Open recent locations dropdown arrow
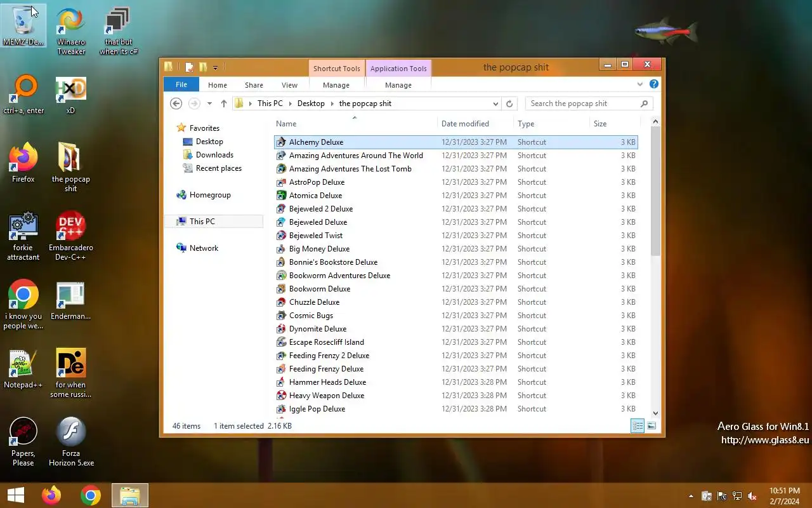 pyautogui.click(x=209, y=104)
